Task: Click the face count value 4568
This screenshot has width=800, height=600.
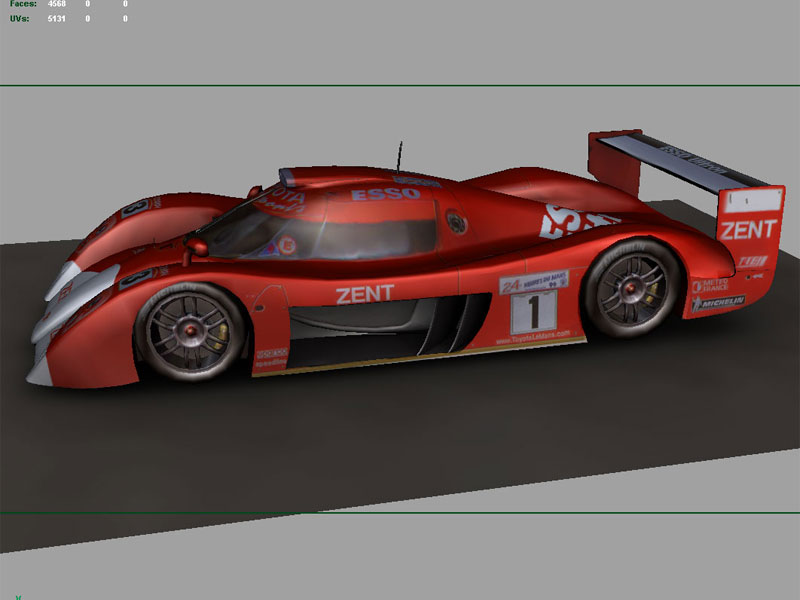Action: tap(56, 4)
